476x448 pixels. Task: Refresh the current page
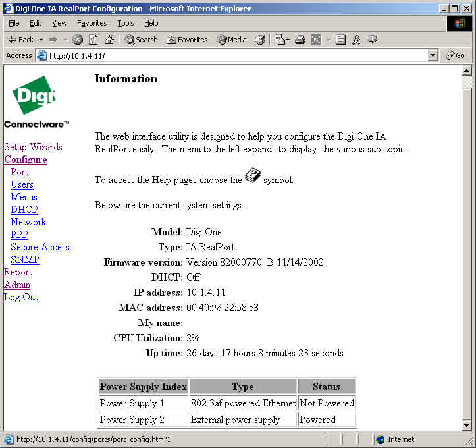(x=93, y=40)
